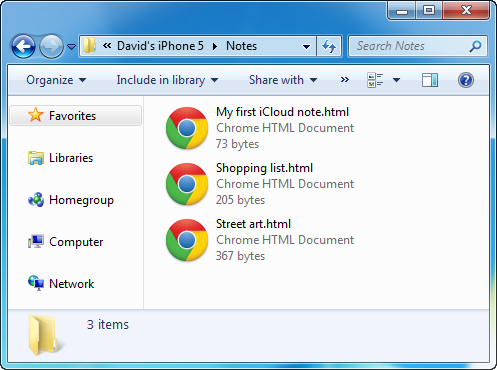Image resolution: width=497 pixels, height=370 pixels.
Task: Show hidden path levels via double chevron
Action: pos(107,46)
